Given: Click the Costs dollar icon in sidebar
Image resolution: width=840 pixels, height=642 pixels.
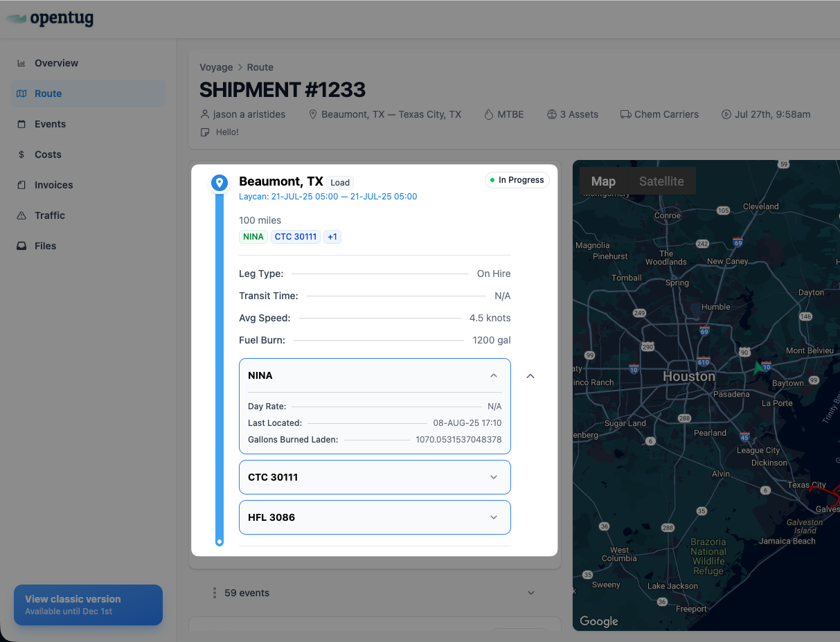Looking at the screenshot, I should 21,154.
